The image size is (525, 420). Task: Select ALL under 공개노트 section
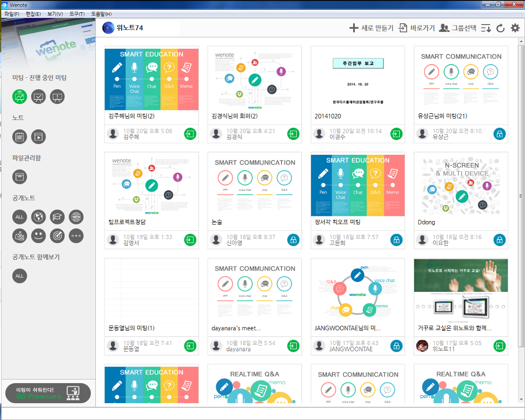pos(20,217)
